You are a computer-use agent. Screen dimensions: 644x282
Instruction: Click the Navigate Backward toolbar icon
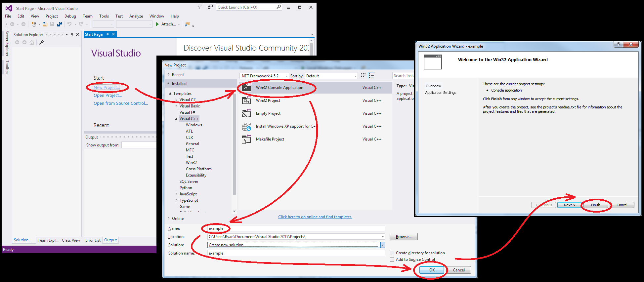pos(12,24)
